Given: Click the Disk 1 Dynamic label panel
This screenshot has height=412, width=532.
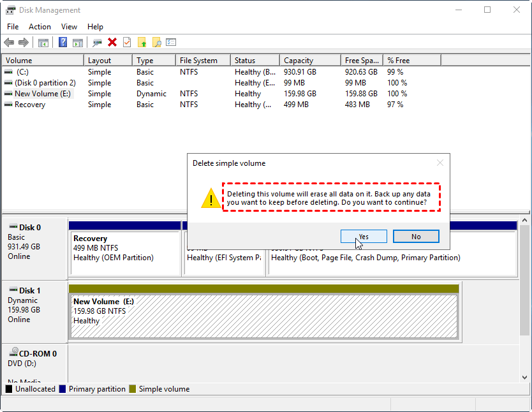Looking at the screenshot, I should click(x=34, y=311).
